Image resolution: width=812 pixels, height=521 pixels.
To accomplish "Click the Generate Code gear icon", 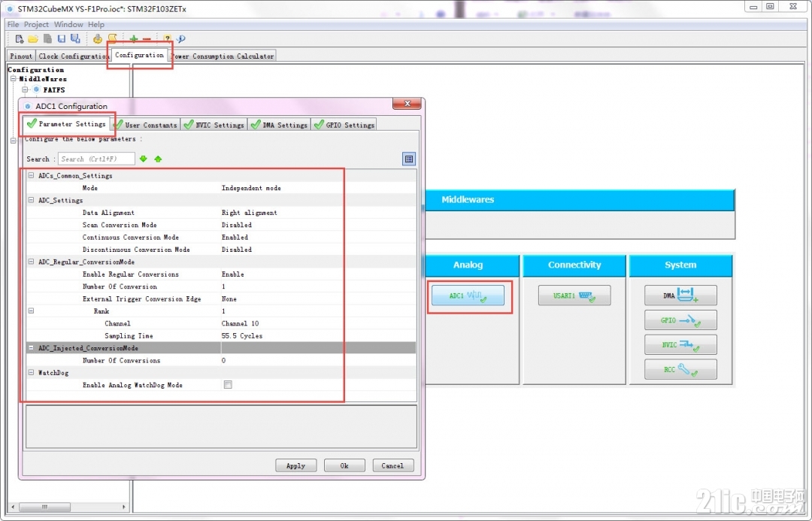I will click(x=97, y=39).
